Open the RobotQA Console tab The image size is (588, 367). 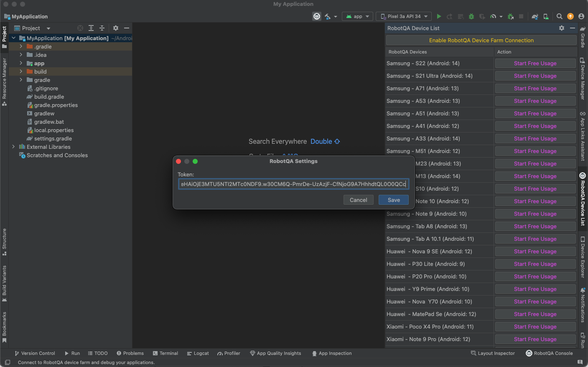pyautogui.click(x=549, y=353)
